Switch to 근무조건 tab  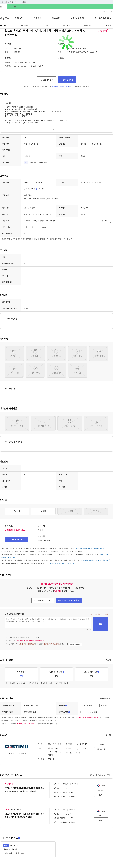[x=24, y=26]
